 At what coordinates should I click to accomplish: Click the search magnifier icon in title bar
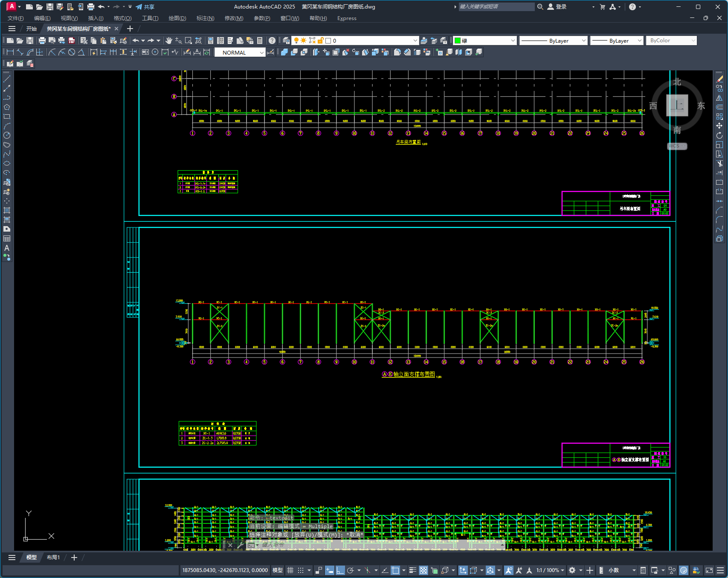pyautogui.click(x=540, y=7)
